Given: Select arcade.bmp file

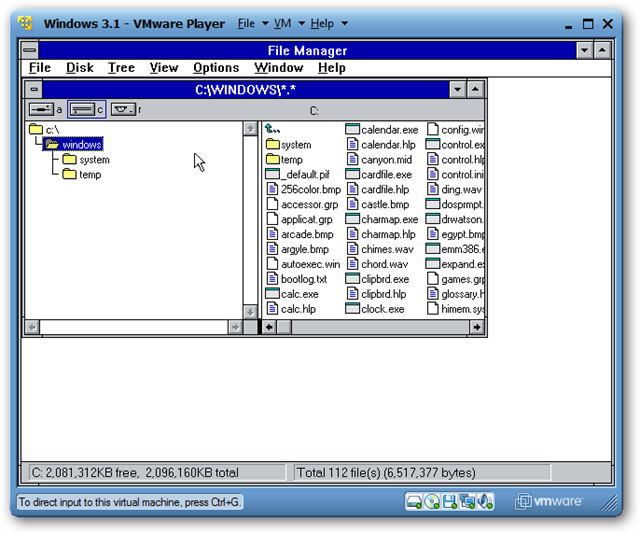Looking at the screenshot, I should pyautogui.click(x=300, y=234).
